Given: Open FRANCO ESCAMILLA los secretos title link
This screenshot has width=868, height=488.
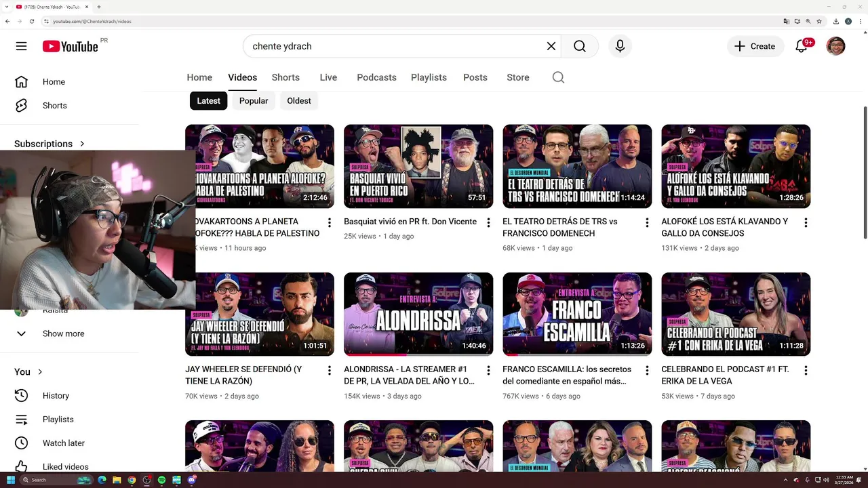Looking at the screenshot, I should pos(567,375).
